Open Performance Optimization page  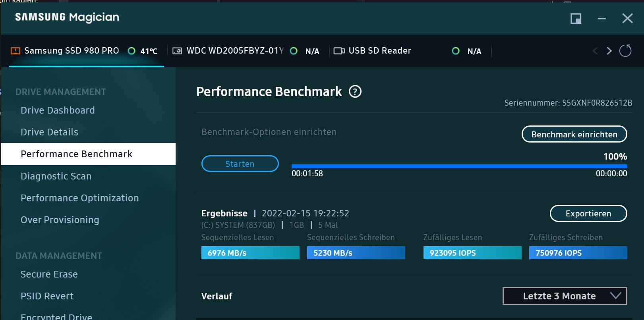pos(80,198)
